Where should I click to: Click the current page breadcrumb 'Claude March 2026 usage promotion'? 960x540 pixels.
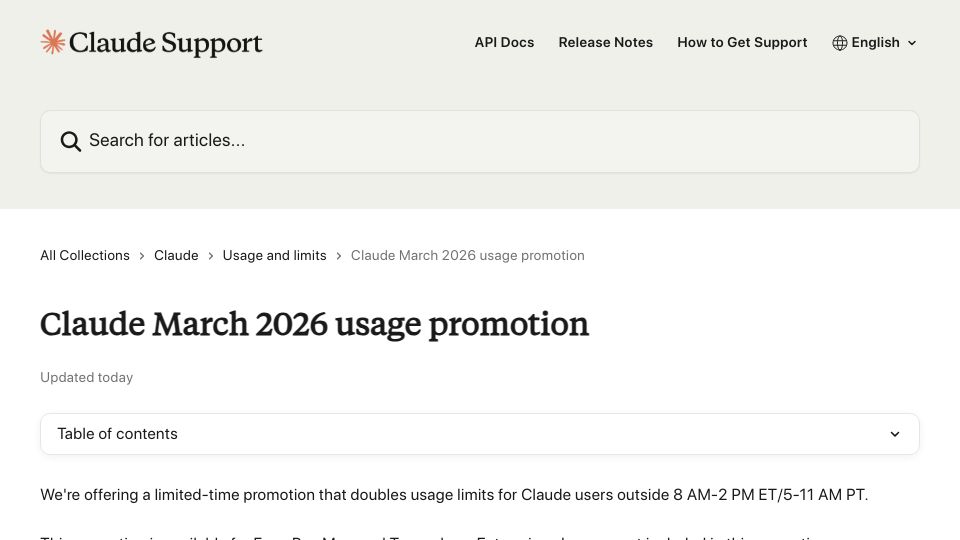(468, 255)
